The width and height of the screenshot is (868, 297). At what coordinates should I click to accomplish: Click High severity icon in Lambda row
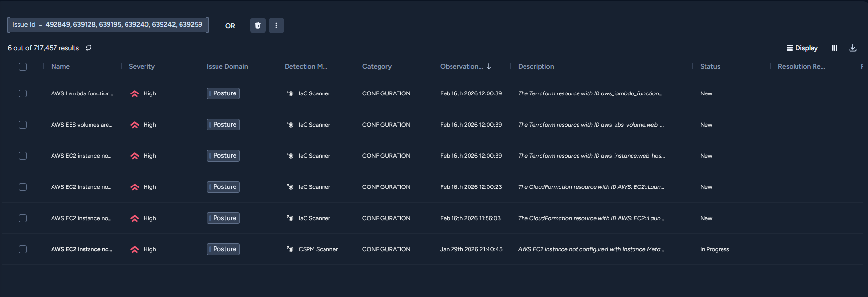(x=135, y=93)
